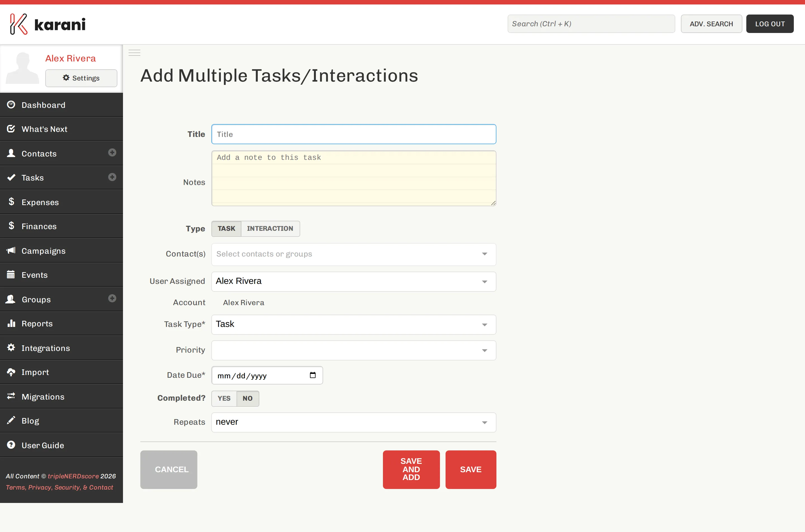The height and width of the screenshot is (532, 805).
Task: Click the Reports bar chart icon
Action: [x=11, y=323]
